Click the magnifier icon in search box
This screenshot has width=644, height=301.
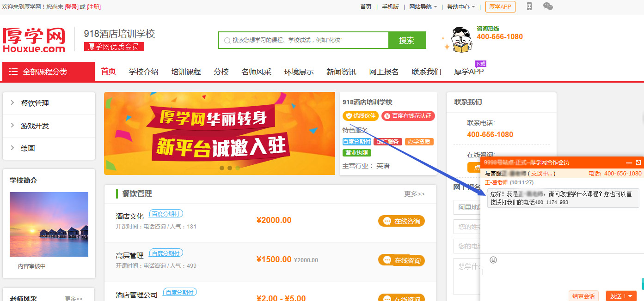click(x=227, y=41)
